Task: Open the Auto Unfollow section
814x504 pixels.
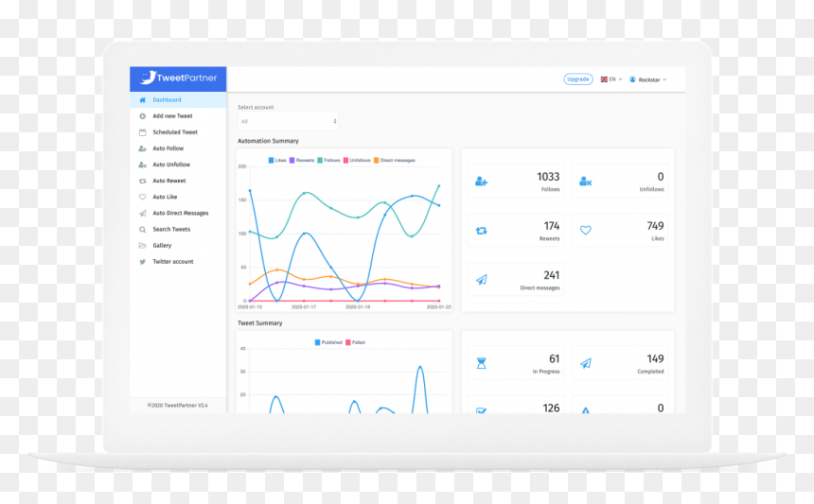Action: coord(178,165)
